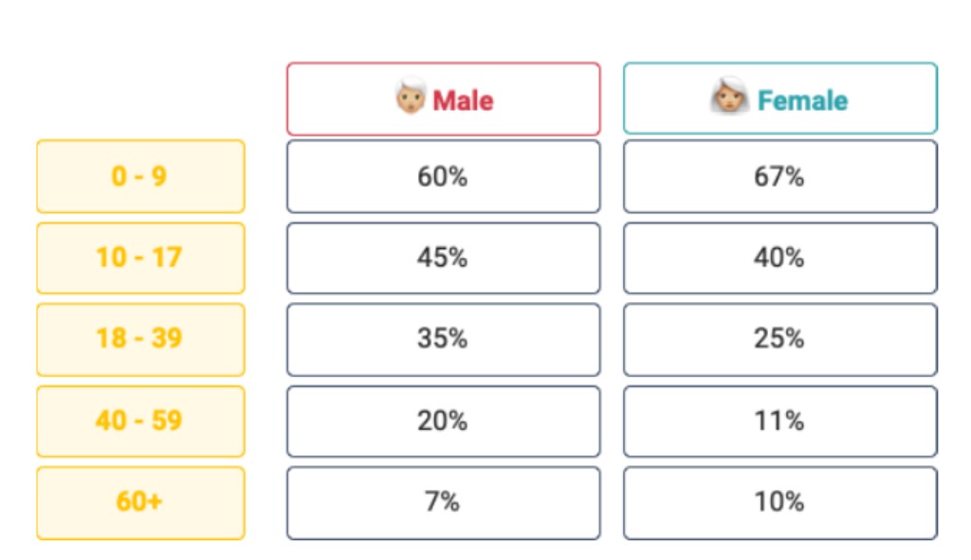Click the red Male label text
This screenshot has height=560, width=971.
click(463, 100)
